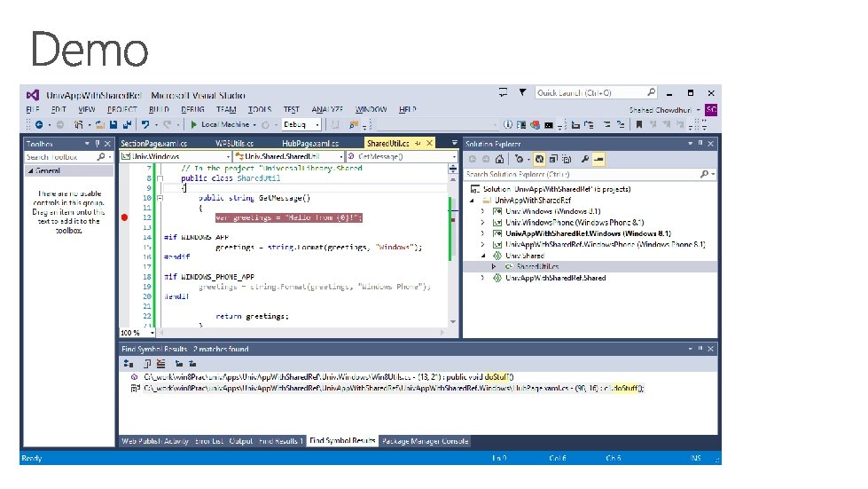Click the Preview Selected Items icon
The image size is (868, 489).
click(598, 160)
